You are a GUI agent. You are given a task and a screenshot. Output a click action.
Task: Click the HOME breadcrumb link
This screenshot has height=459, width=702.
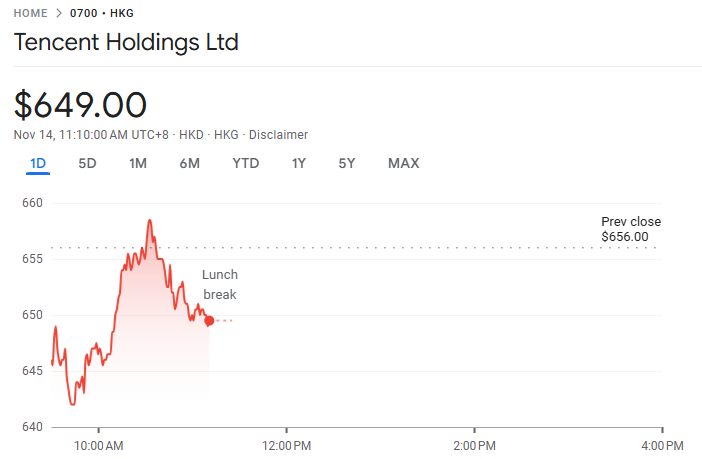(x=30, y=13)
